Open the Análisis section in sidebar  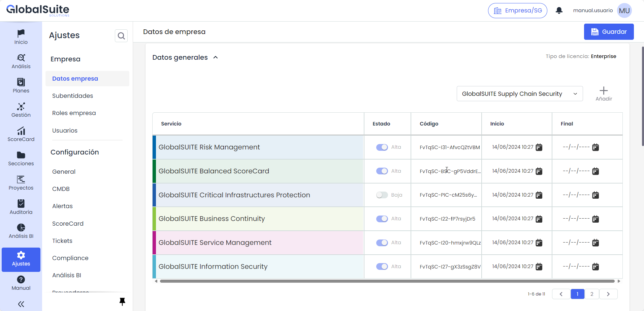[x=21, y=61]
